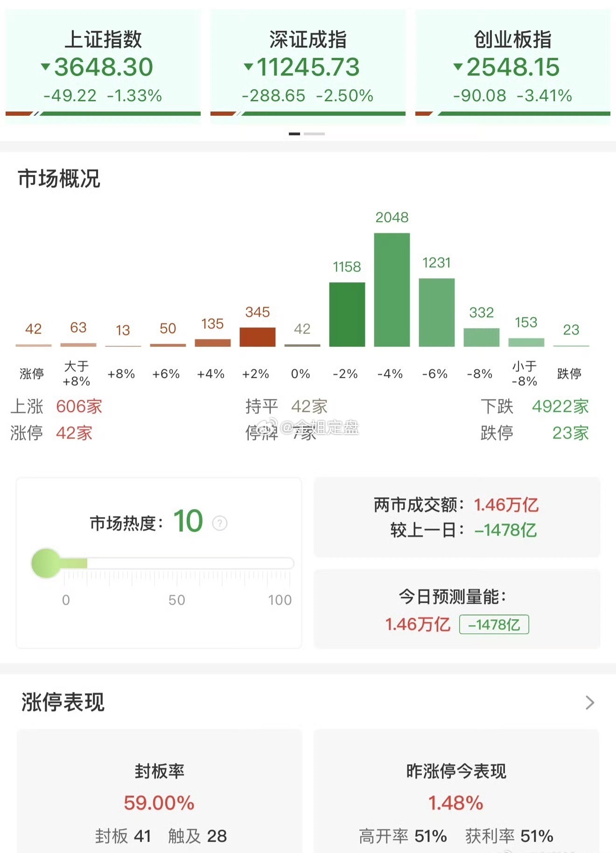Click the market heat value 10
Screen dimensions: 616x853
[x=188, y=521]
